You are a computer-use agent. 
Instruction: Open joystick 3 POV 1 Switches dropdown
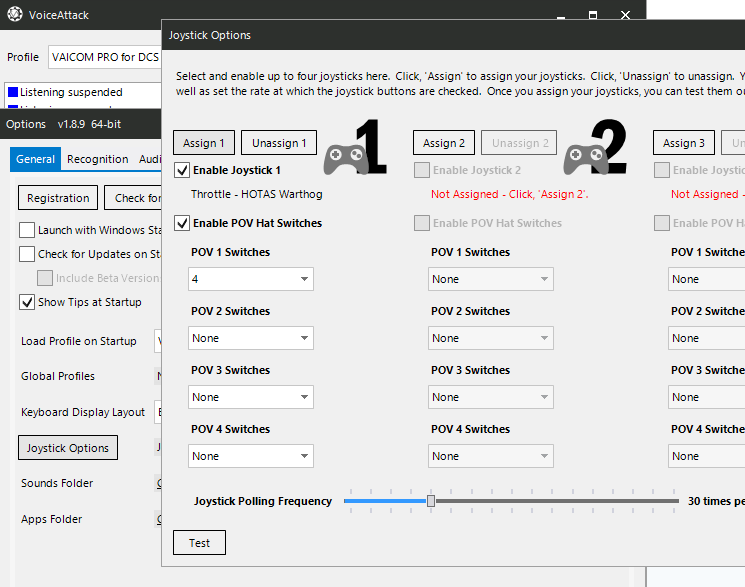click(x=707, y=279)
